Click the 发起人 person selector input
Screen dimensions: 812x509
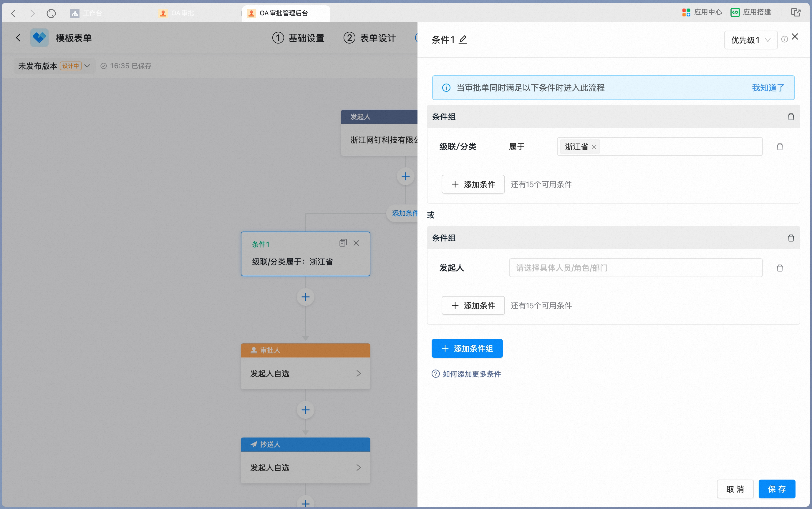point(636,268)
